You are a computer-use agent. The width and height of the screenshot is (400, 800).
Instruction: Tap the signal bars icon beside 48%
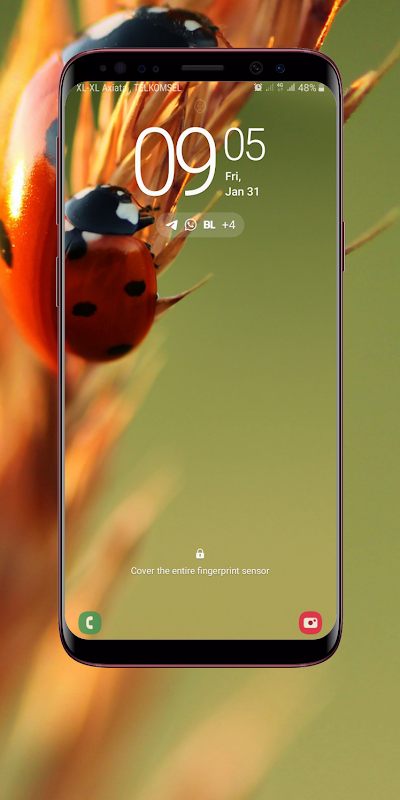291,88
